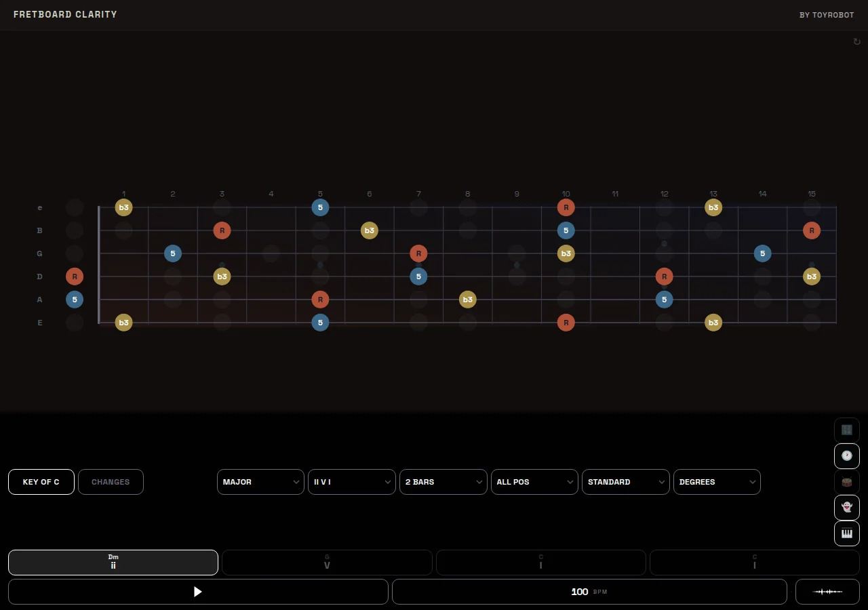Select the G V chord slot
This screenshot has width=868, height=610.
point(327,562)
